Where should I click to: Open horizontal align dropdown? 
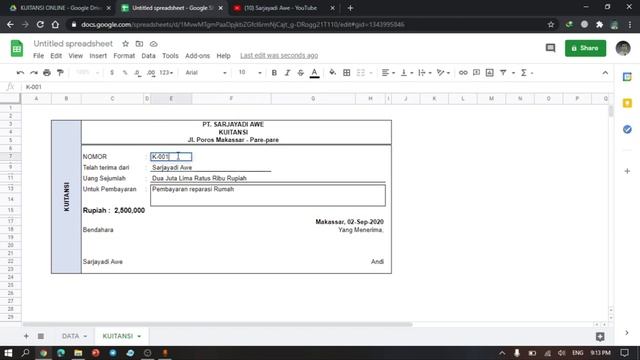[x=388, y=73]
